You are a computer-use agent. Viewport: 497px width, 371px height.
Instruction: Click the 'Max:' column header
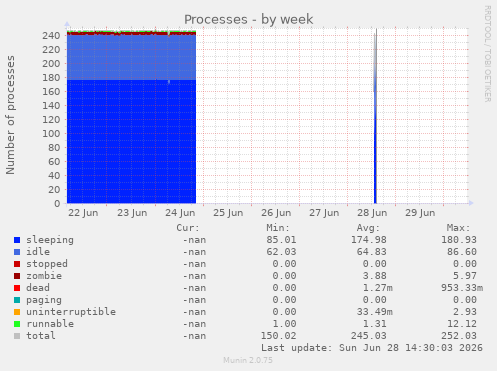pos(458,228)
